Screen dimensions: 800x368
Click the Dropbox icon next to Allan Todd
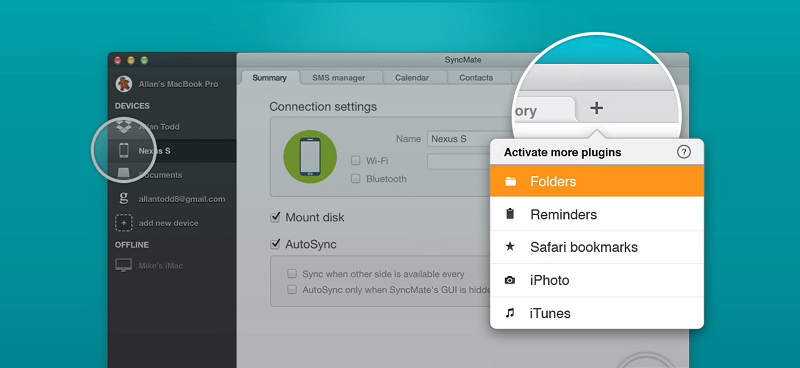124,126
